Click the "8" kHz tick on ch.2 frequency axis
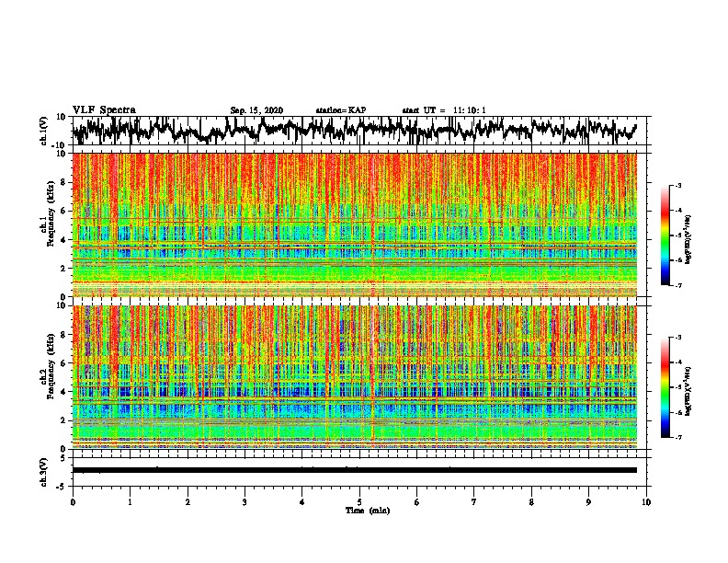The height and width of the screenshot is (563, 728). point(64,335)
